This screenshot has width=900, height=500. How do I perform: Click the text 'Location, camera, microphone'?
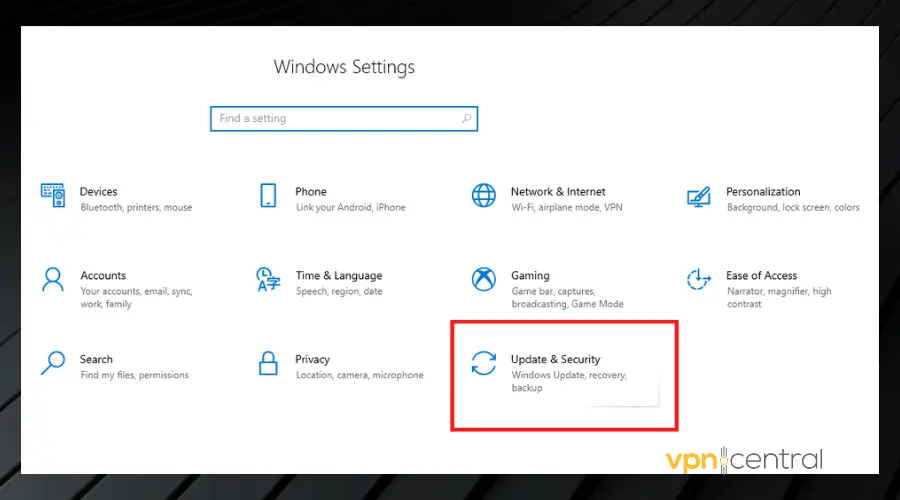click(360, 375)
